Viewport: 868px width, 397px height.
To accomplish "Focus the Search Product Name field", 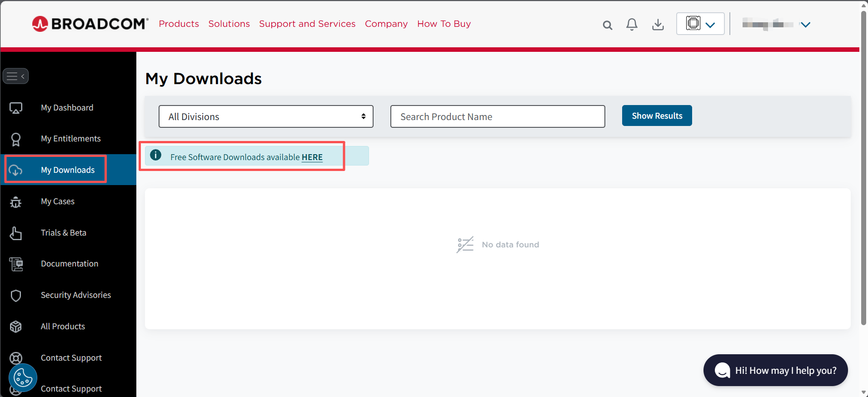I will tap(498, 116).
